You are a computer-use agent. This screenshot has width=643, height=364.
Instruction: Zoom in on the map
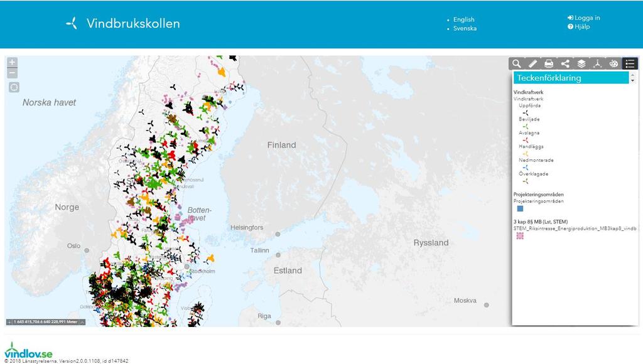13,62
